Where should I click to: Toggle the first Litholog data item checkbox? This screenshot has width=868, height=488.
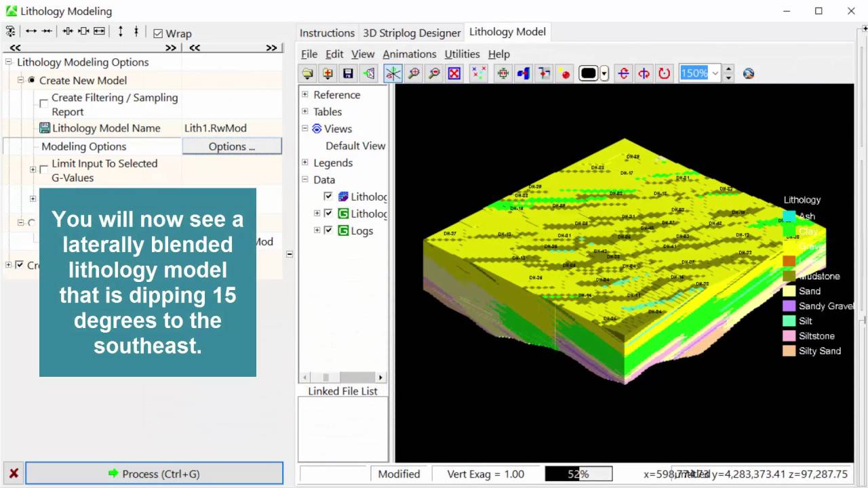pos(328,197)
